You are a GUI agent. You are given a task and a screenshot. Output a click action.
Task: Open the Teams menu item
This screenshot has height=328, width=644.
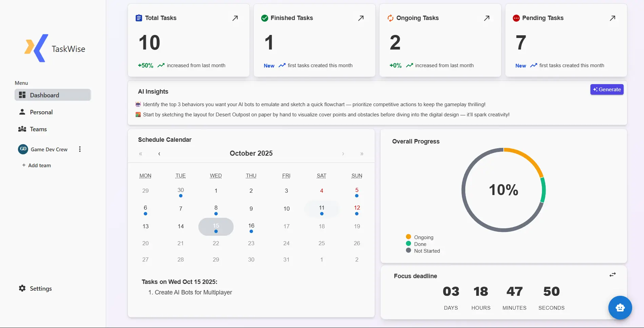coord(38,129)
